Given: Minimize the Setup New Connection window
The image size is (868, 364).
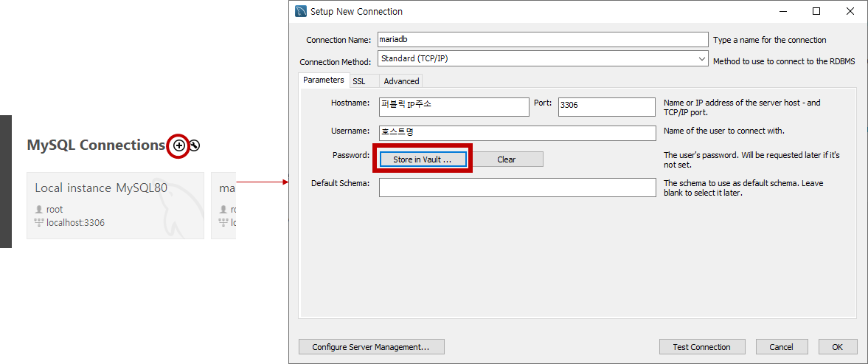Looking at the screenshot, I should (782, 11).
